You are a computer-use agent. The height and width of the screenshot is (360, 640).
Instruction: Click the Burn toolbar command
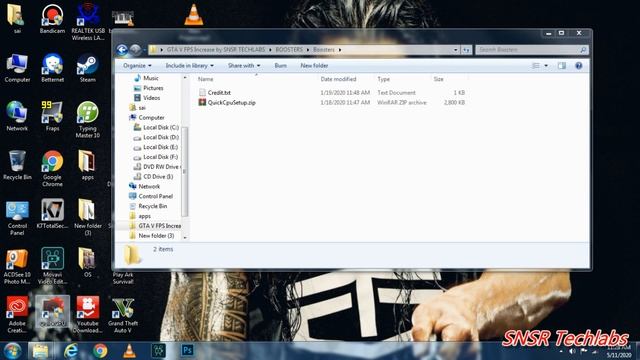coord(280,66)
